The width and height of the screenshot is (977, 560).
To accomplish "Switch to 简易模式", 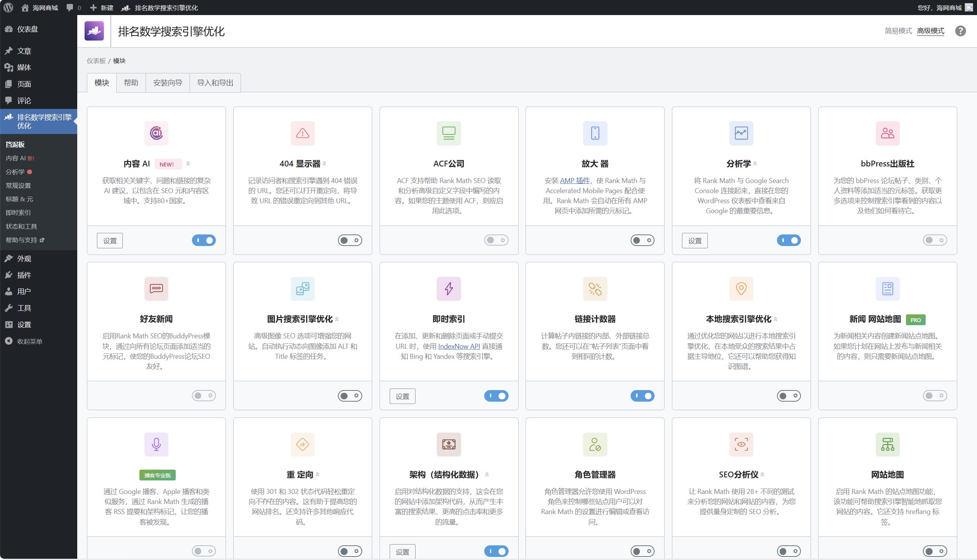I will point(898,31).
